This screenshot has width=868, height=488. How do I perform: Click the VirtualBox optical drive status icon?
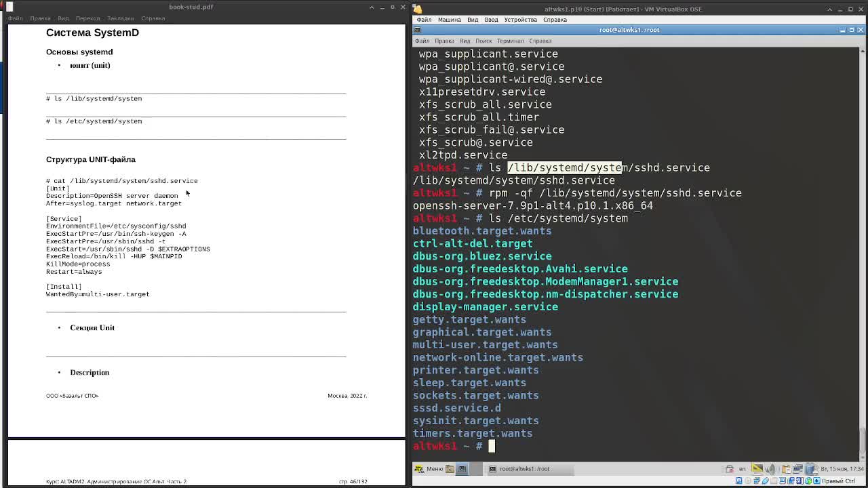[747, 481]
